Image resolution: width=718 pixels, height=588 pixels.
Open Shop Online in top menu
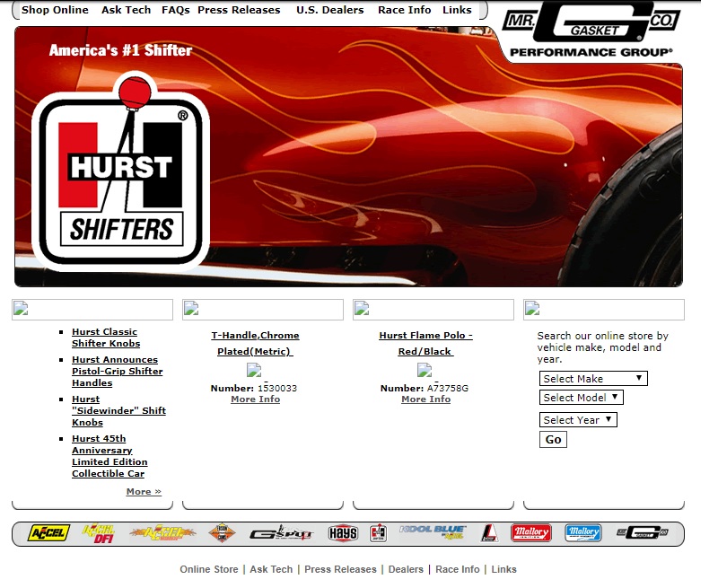[55, 10]
